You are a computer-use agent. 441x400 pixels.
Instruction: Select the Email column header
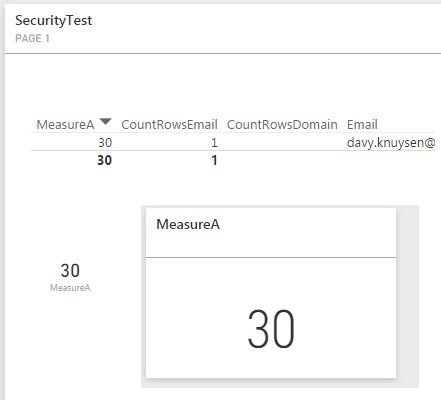coord(362,125)
